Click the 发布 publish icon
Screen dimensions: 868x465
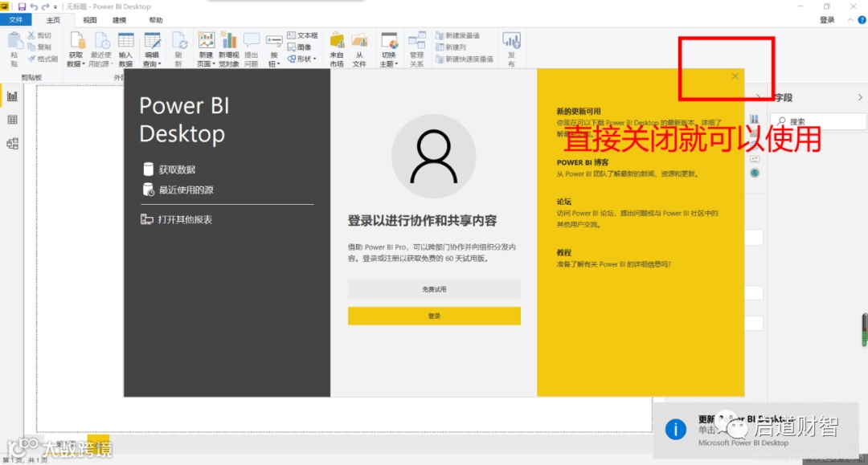(511, 40)
